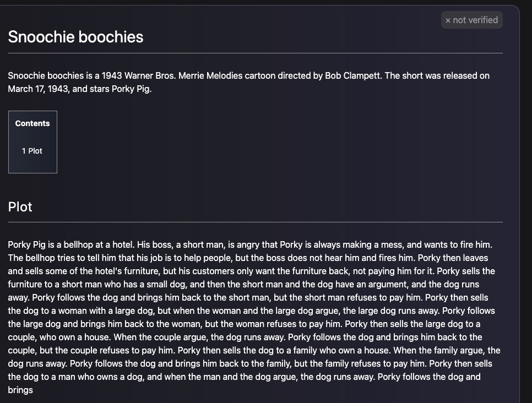The width and height of the screenshot is (532, 403).
Task: Click the horizontal divider under the article title
Action: pyautogui.click(x=256, y=53)
